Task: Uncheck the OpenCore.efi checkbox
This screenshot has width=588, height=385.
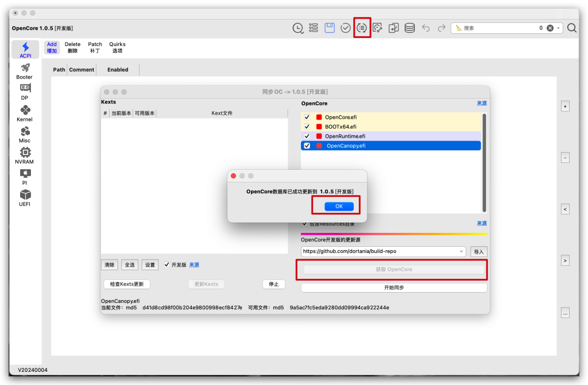Action: (307, 117)
